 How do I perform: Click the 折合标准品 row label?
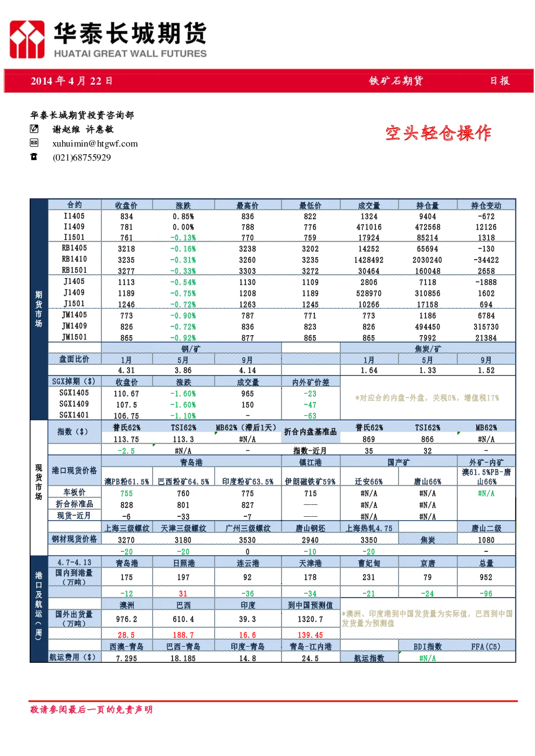click(74, 504)
